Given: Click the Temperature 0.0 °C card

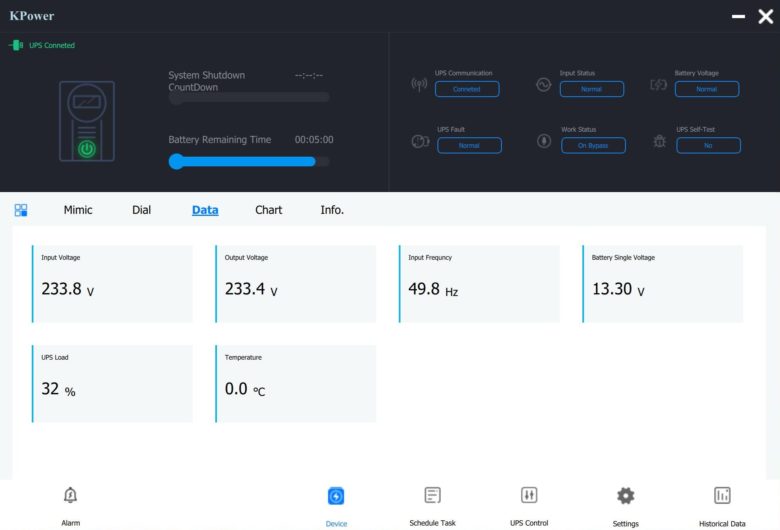Looking at the screenshot, I should (295, 384).
